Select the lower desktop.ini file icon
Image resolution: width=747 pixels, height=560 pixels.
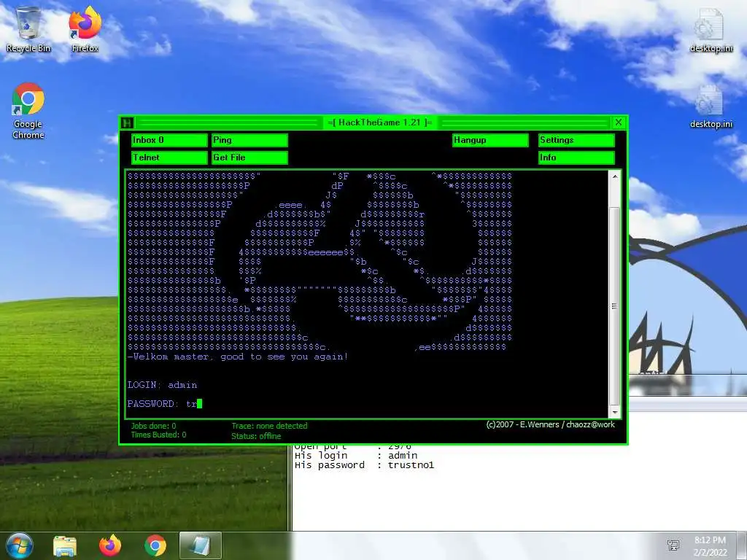711,106
